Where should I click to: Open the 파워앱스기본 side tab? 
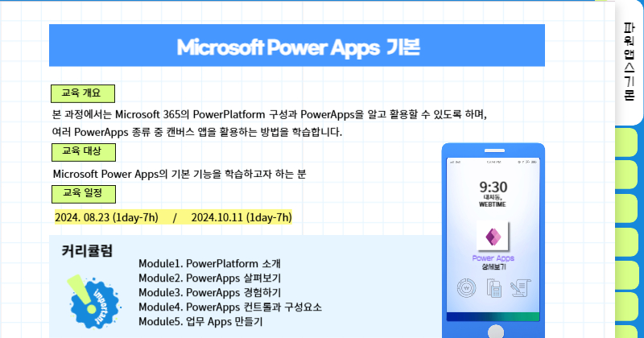(x=629, y=62)
